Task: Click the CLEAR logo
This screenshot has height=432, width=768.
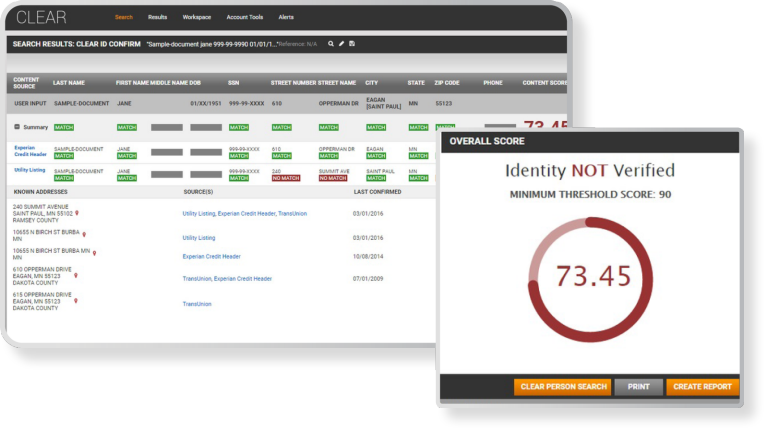Action: point(41,17)
